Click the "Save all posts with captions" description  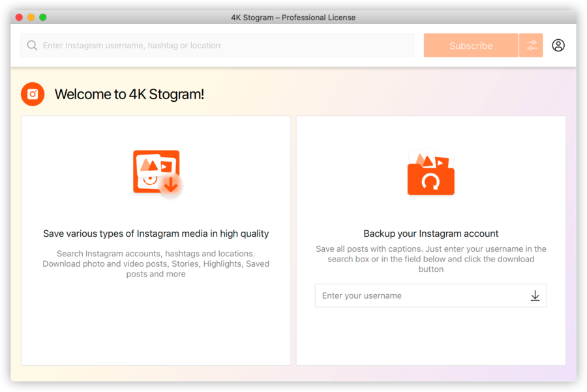tap(431, 259)
